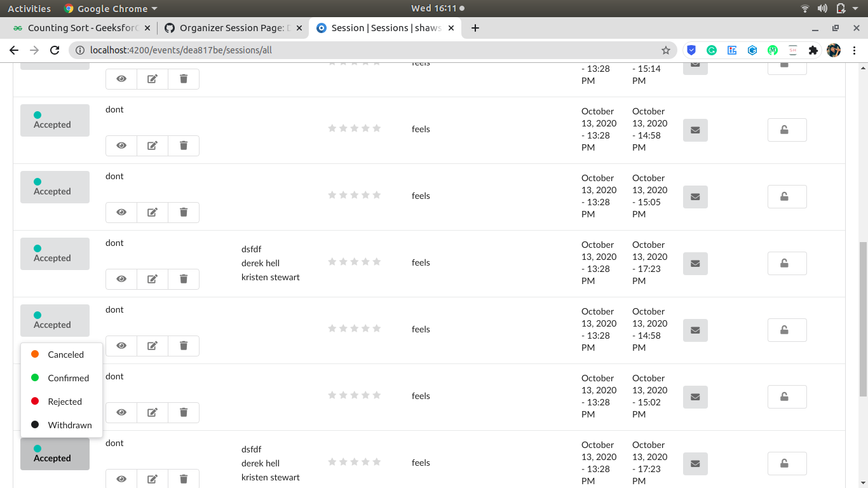The width and height of the screenshot is (868, 488).
Task: Open the Chrome profile avatar
Action: [834, 50]
